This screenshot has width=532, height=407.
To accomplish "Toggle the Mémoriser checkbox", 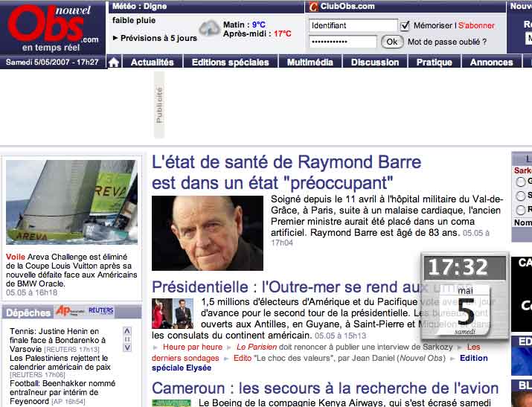I will pyautogui.click(x=405, y=26).
